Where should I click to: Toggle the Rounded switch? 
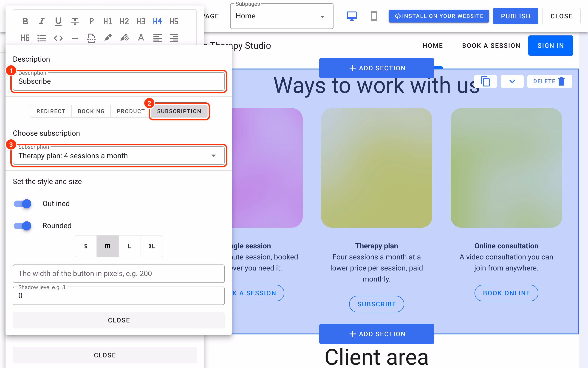pyautogui.click(x=23, y=226)
